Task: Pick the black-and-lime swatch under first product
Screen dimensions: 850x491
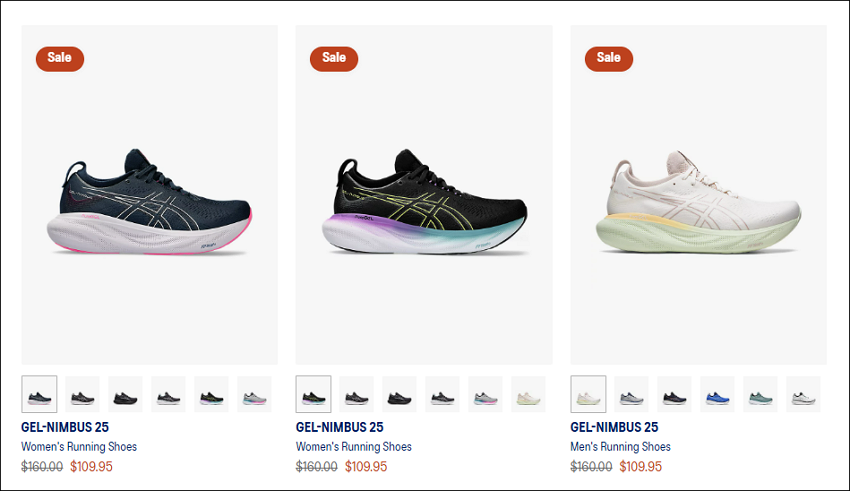Action: tap(211, 394)
